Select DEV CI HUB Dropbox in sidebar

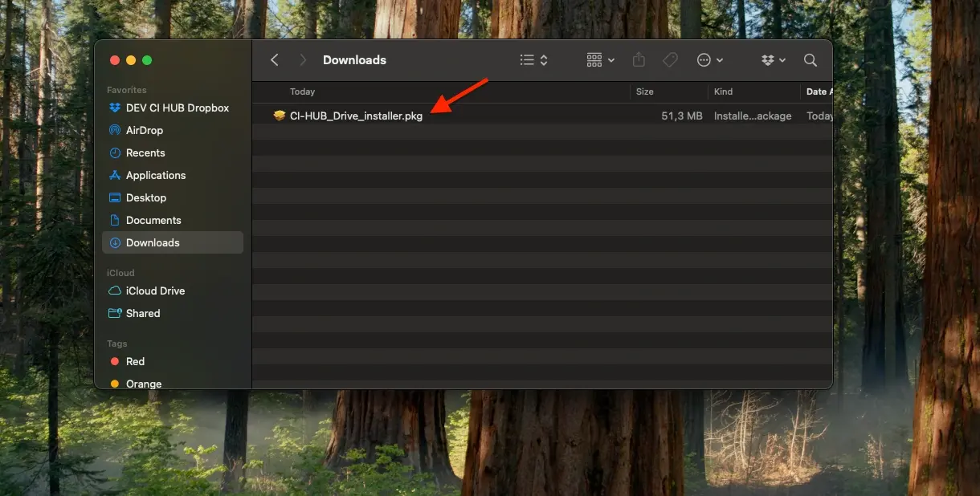[173, 108]
